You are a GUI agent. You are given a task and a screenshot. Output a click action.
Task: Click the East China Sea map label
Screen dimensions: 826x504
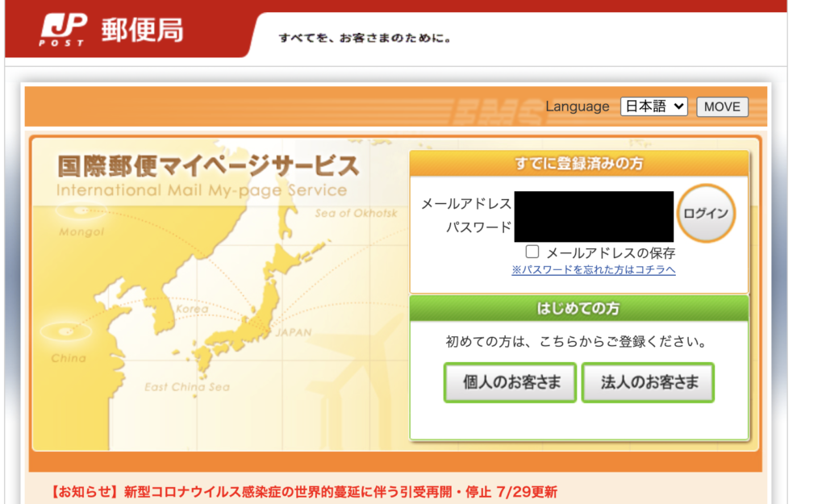coord(187,387)
